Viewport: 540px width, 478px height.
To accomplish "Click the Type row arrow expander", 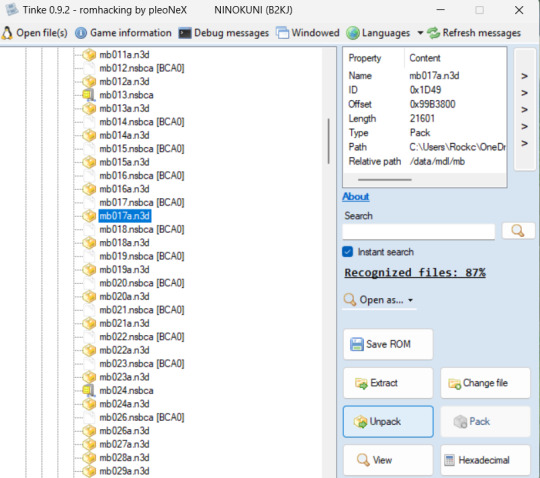I will coord(524,143).
